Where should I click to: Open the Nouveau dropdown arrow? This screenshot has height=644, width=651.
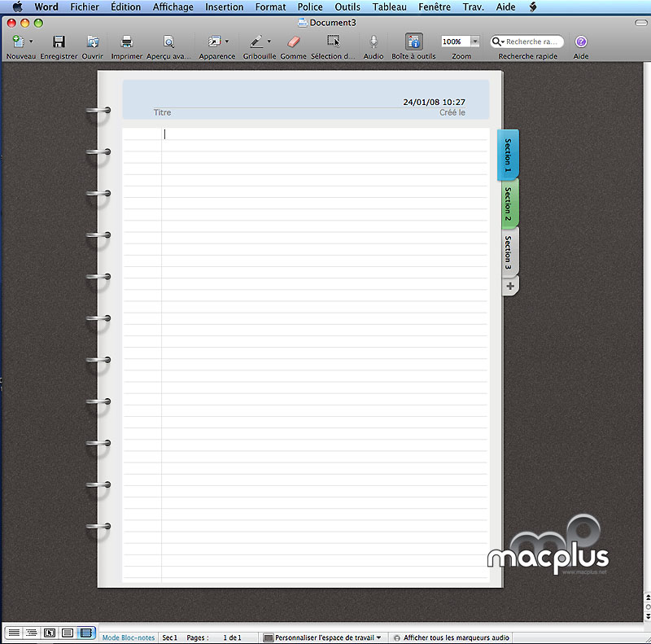[x=31, y=42]
